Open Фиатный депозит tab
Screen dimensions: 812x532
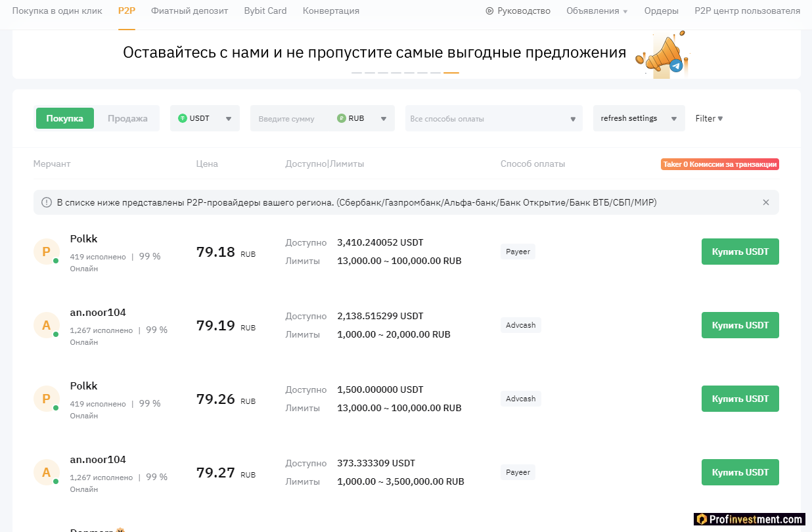190,11
